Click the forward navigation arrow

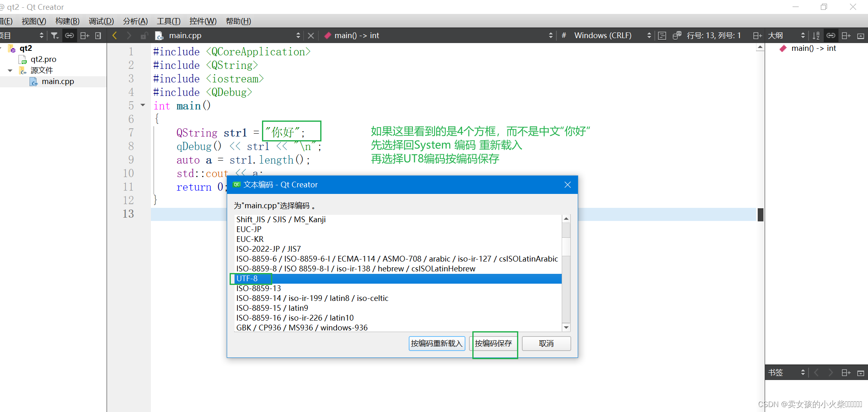coord(129,35)
